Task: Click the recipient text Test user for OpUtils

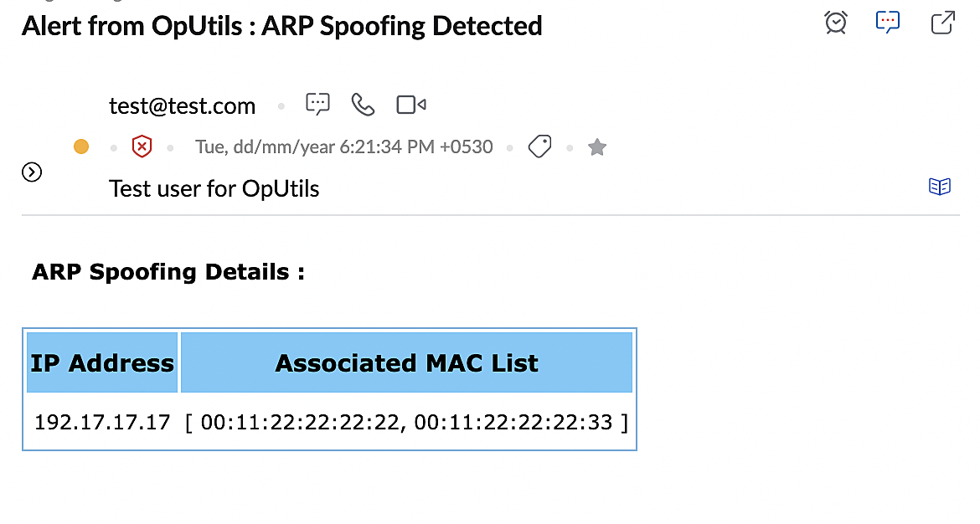Action: 214,188
